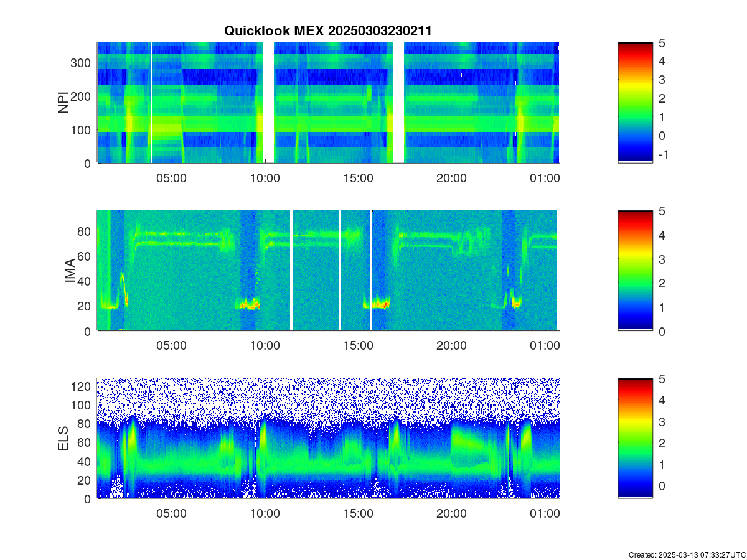Click the '20:00' time tick of the NPI panel
The height and width of the screenshot is (560, 747).
coord(451,178)
